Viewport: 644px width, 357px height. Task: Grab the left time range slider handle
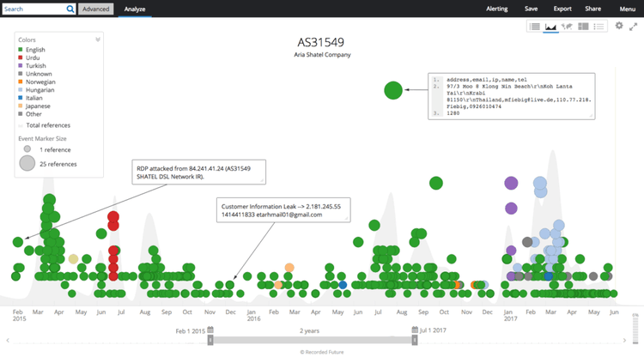click(x=210, y=341)
